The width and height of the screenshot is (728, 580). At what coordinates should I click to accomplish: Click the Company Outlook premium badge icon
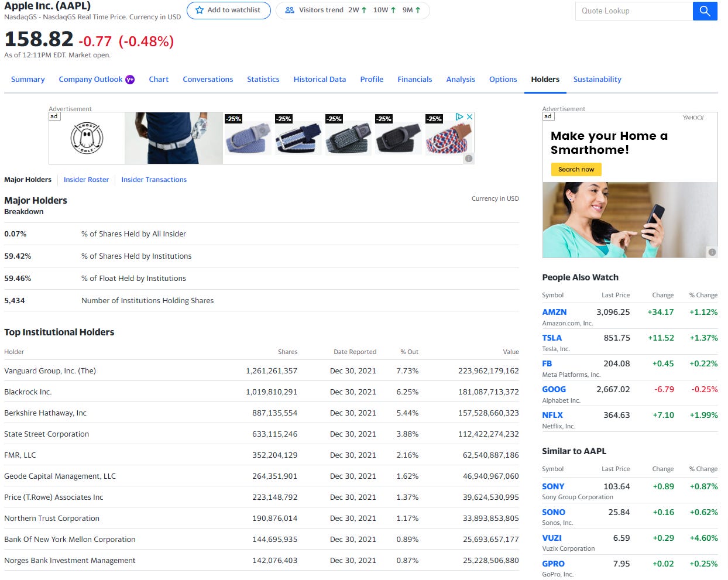click(x=130, y=80)
